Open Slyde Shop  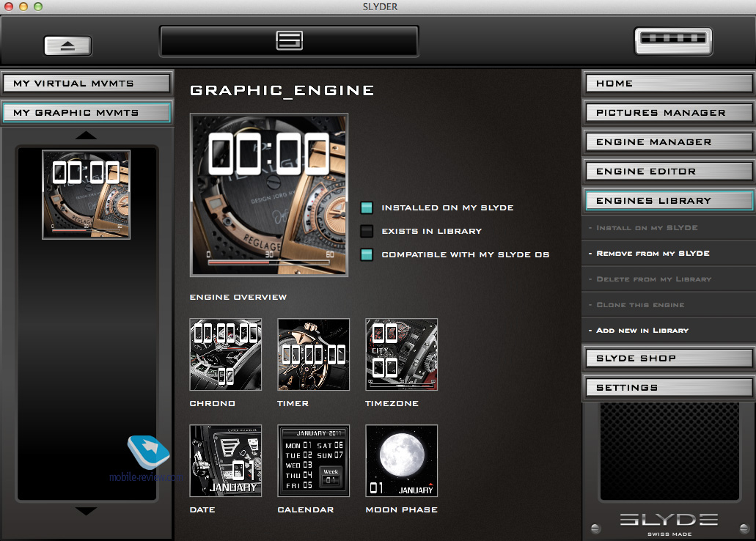click(669, 358)
